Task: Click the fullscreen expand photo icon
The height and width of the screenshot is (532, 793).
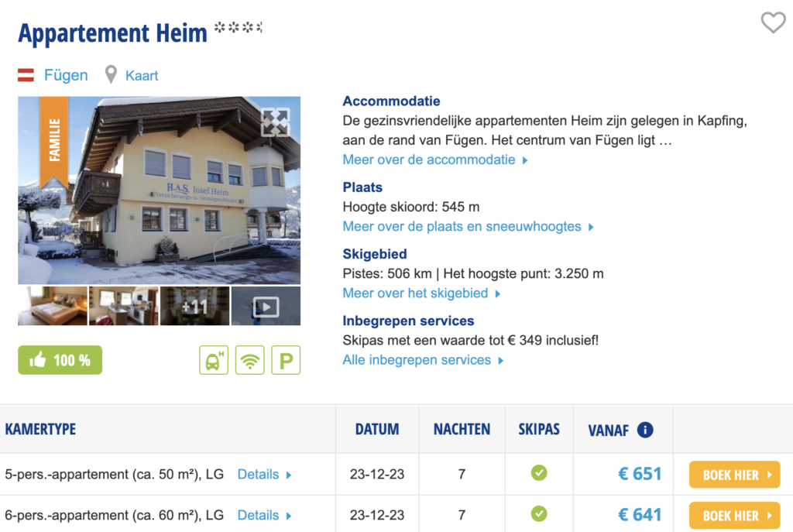Action: pos(275,122)
